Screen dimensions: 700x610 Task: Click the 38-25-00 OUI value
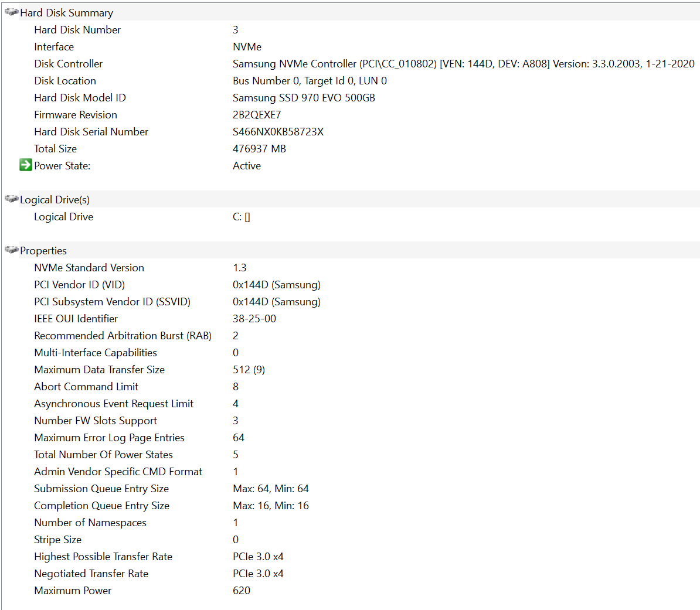point(254,319)
